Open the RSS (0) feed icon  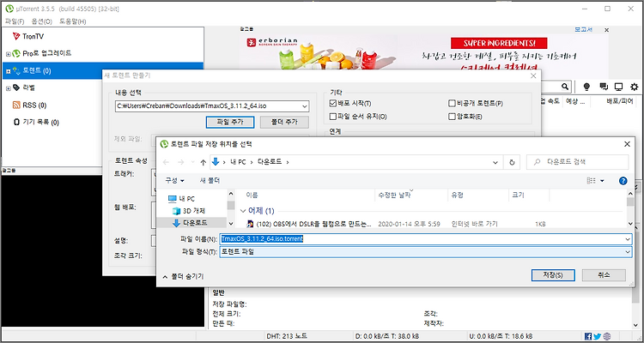pyautogui.click(x=16, y=105)
